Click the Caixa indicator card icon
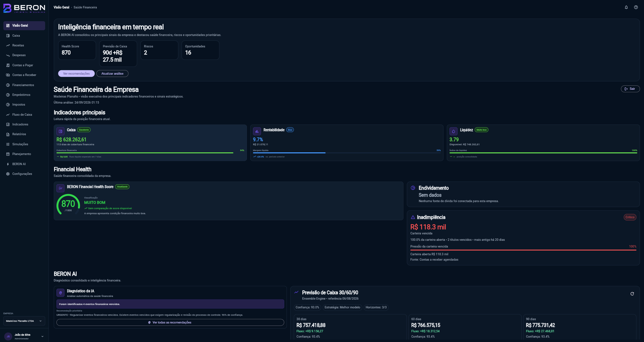 coord(60,131)
